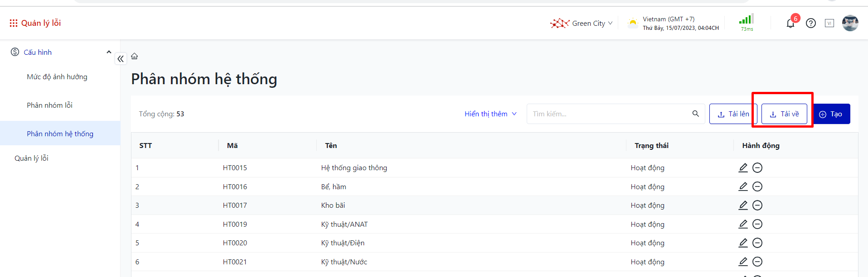Image resolution: width=868 pixels, height=277 pixels.
Task: Edit row HT0015 with pencil icon
Action: pyautogui.click(x=743, y=168)
